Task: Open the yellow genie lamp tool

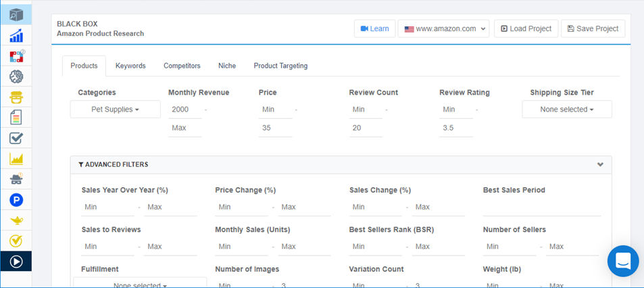Action: tap(16, 220)
